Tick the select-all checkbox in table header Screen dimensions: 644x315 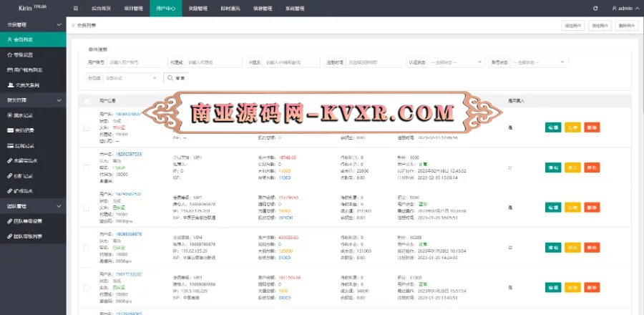[87, 101]
